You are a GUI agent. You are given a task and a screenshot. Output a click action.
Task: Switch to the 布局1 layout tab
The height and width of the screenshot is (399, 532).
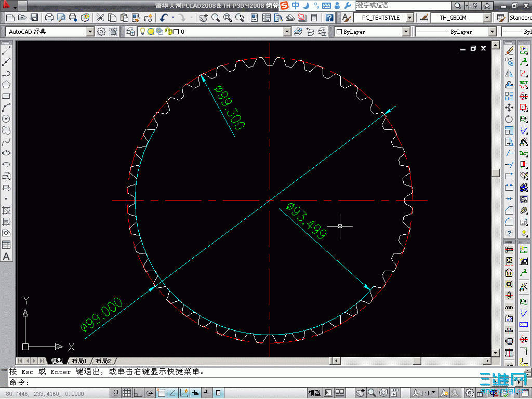[x=79, y=361]
